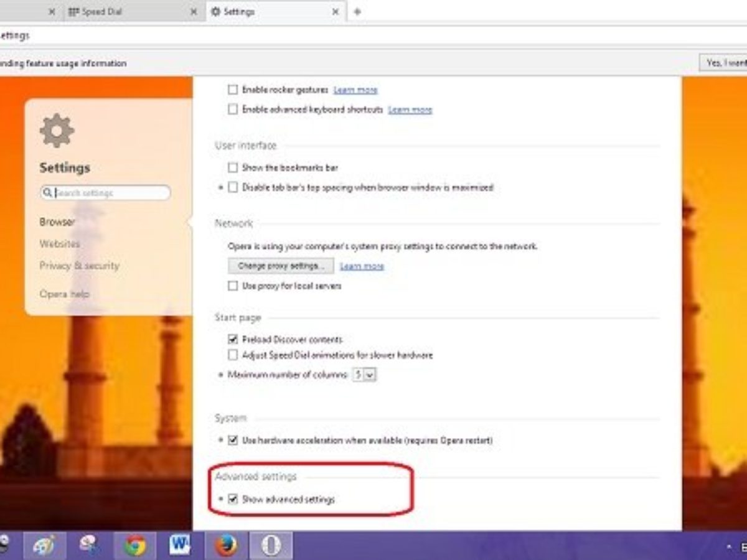Close the Speed Dial tab

click(195, 12)
